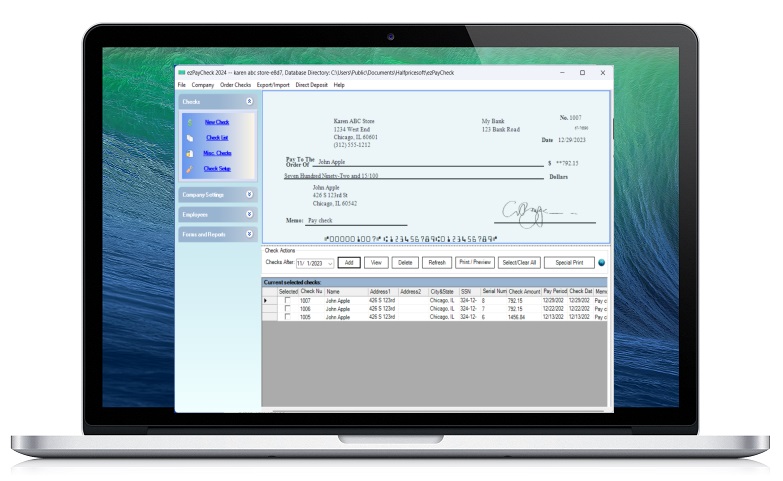
Task: Open the Export/Import menu
Action: (x=273, y=85)
